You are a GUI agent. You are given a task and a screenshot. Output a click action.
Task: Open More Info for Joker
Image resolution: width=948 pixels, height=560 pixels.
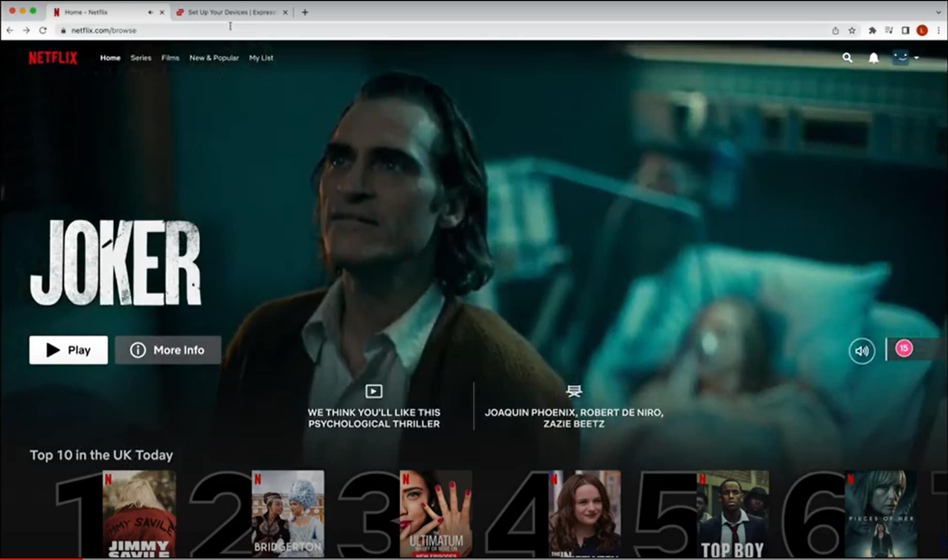click(x=168, y=350)
